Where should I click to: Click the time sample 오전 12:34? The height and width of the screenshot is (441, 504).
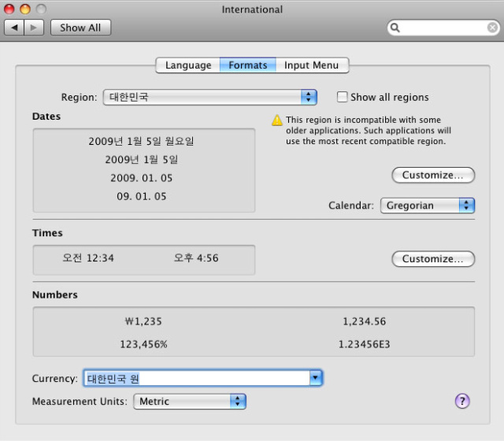click(88, 258)
